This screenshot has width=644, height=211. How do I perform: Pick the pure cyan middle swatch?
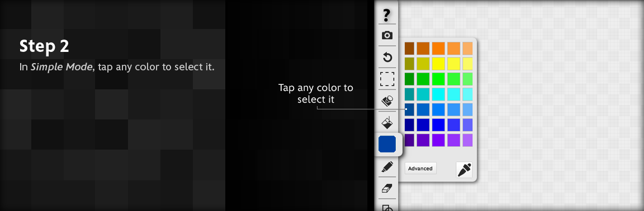438,94
